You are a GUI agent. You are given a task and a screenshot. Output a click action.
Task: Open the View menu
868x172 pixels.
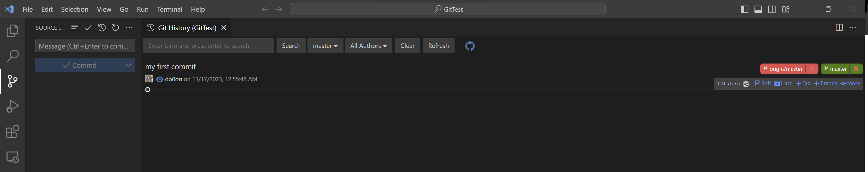(x=104, y=9)
